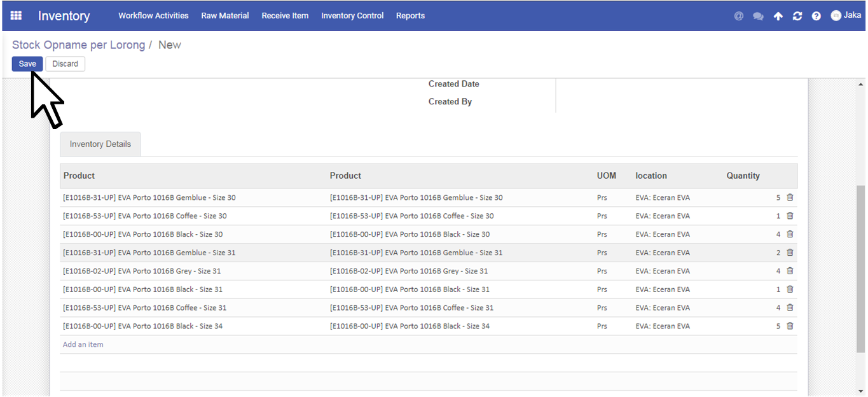The width and height of the screenshot is (868, 397).
Task: Save the stock opname record
Action: 27,64
